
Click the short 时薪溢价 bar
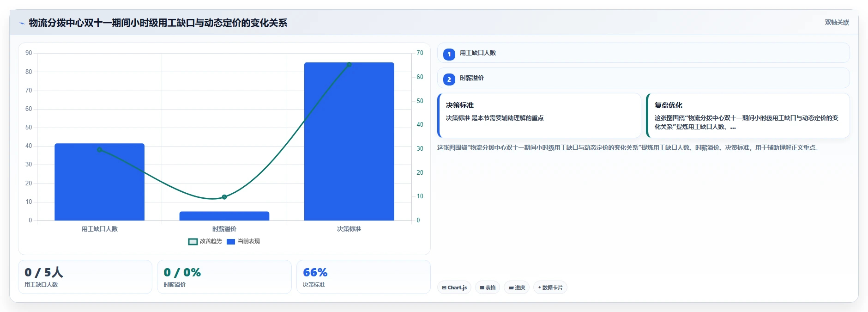click(x=224, y=216)
